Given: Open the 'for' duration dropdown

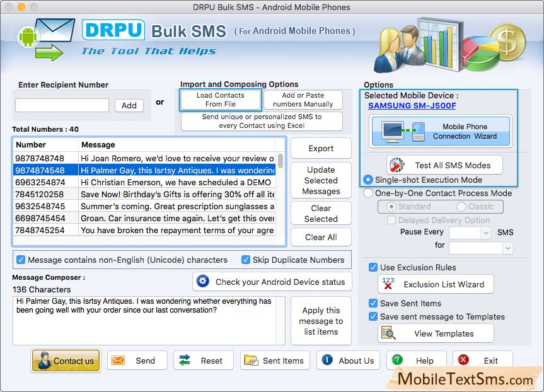Looking at the screenshot, I should pyautogui.click(x=481, y=248).
